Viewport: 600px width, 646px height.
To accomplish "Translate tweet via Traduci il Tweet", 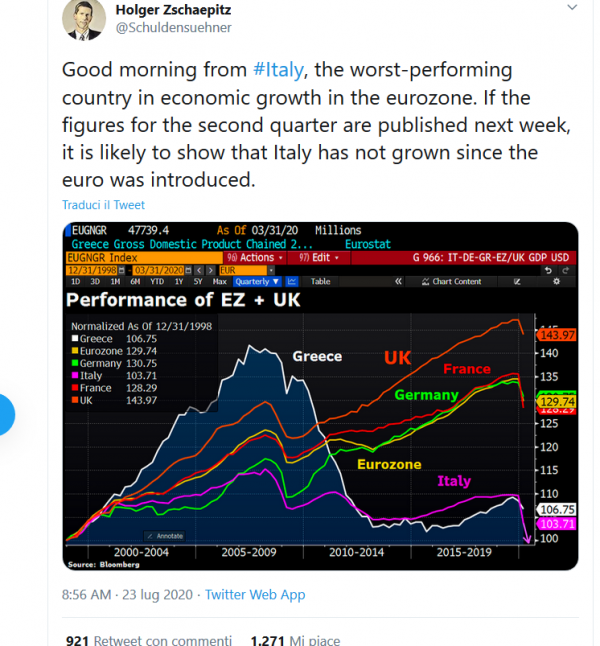I will pyautogui.click(x=103, y=205).
